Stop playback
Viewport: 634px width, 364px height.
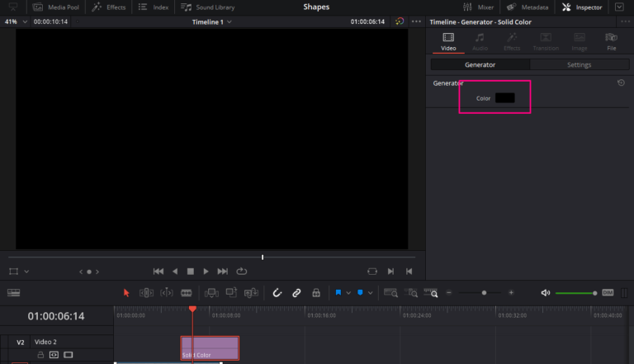191,272
